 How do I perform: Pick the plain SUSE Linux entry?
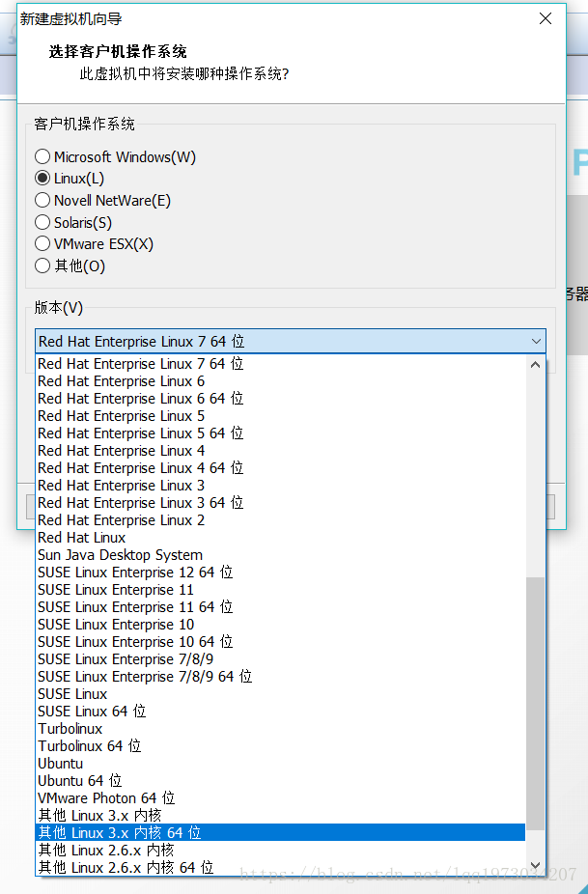280,694
